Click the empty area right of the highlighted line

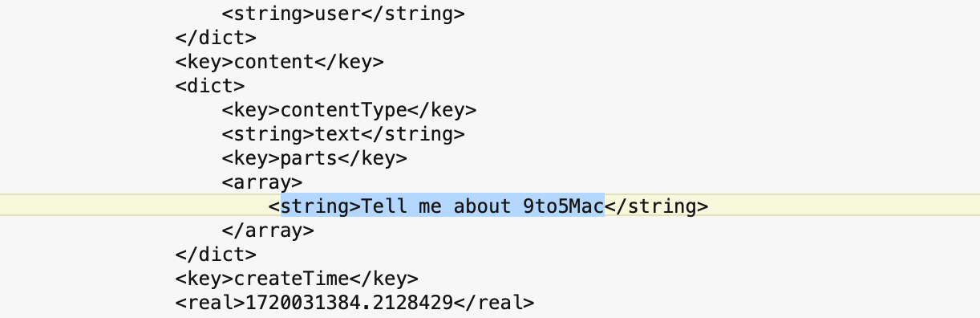pyautogui.click(x=842, y=206)
